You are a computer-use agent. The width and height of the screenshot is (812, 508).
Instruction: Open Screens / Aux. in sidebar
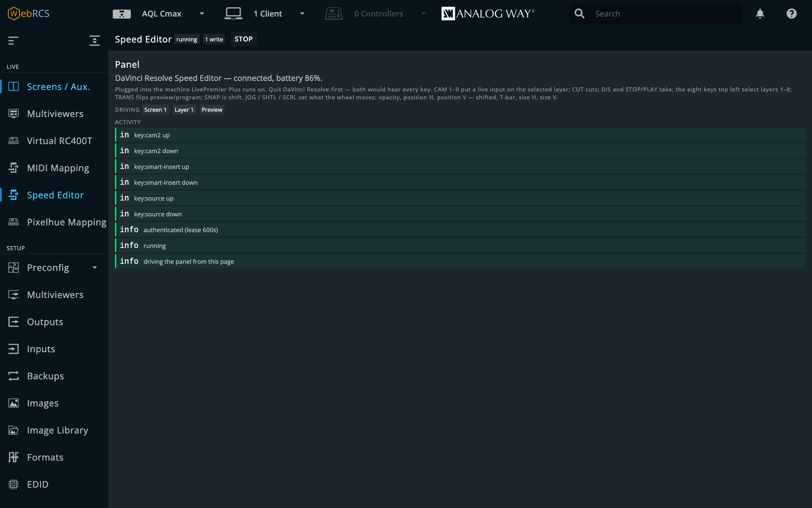point(54,87)
